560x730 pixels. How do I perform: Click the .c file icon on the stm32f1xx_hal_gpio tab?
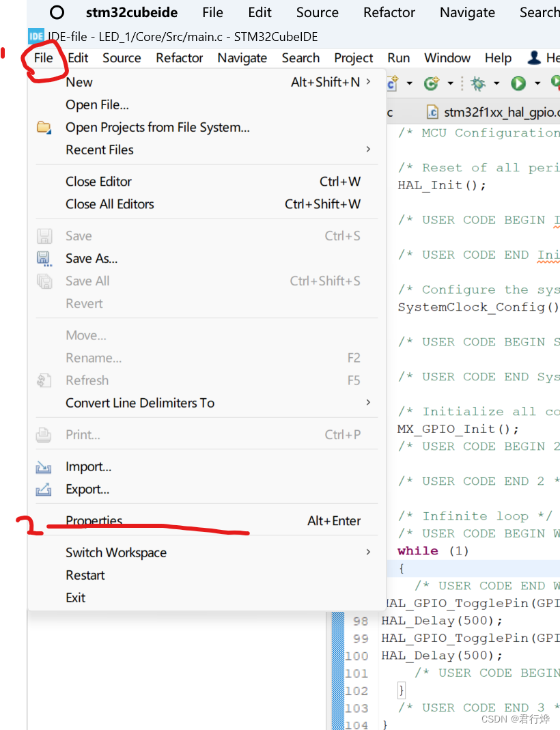pyautogui.click(x=432, y=112)
